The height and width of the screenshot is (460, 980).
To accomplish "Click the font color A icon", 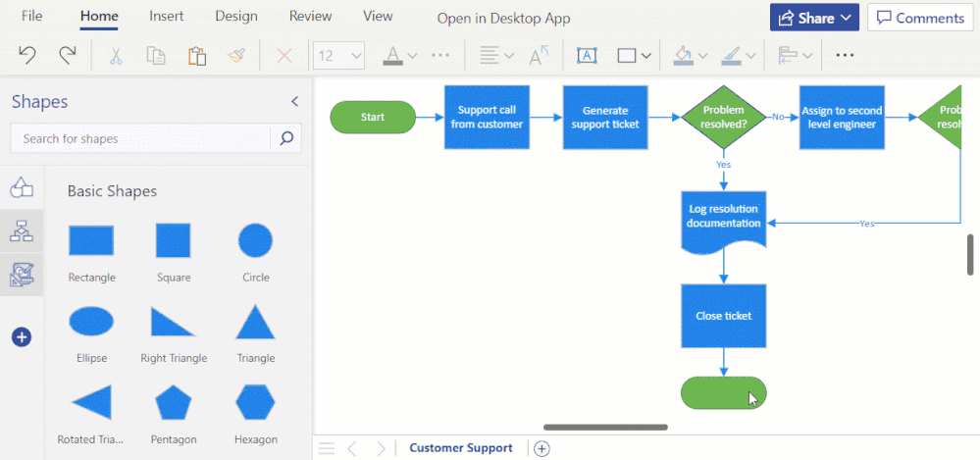I will click(x=393, y=55).
